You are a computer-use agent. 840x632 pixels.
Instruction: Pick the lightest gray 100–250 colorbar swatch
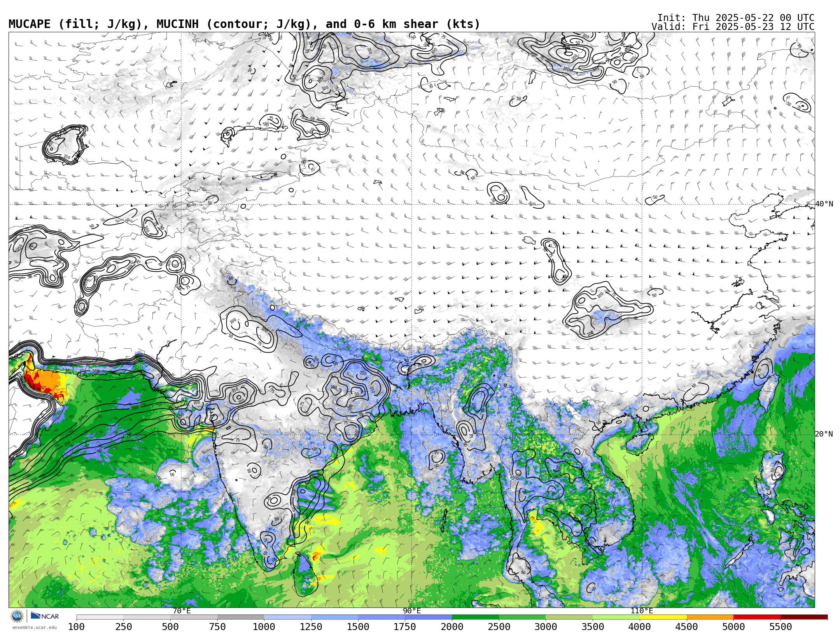coord(100,617)
